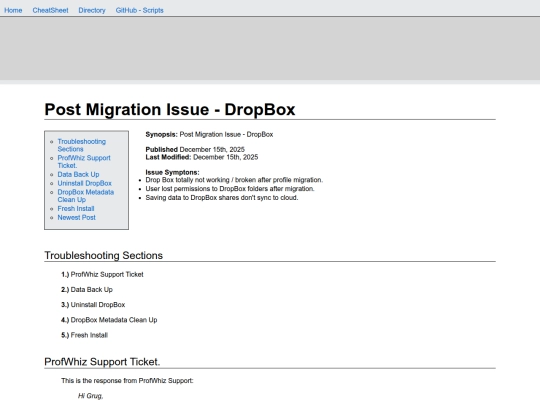Jump to DropBox Metadata Clean Up link
This screenshot has height=405, width=540.
[x=85, y=196]
